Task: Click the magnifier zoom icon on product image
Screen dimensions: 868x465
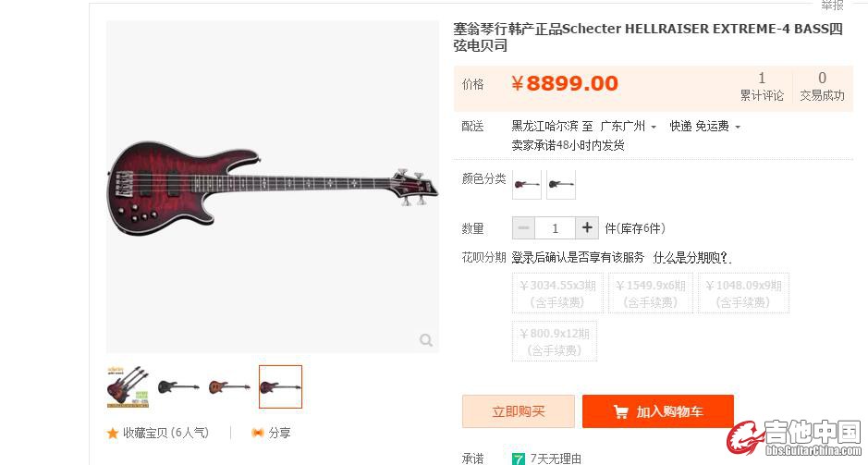Action: point(426,340)
